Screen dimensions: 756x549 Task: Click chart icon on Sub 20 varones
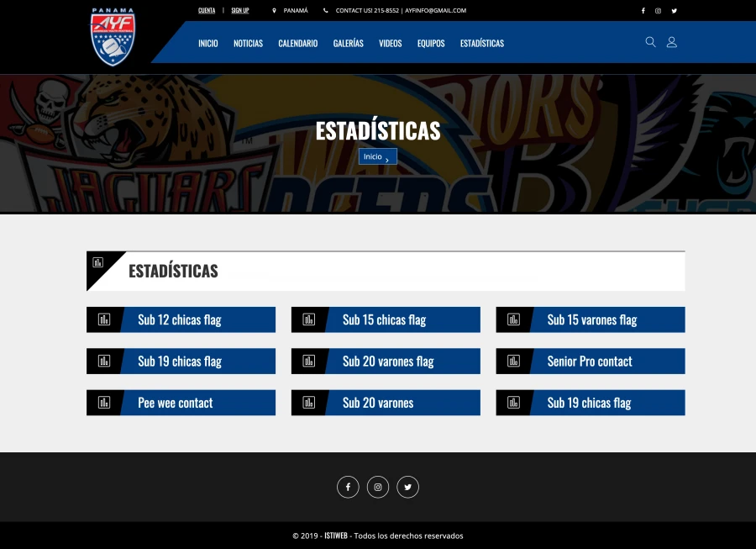click(x=309, y=403)
